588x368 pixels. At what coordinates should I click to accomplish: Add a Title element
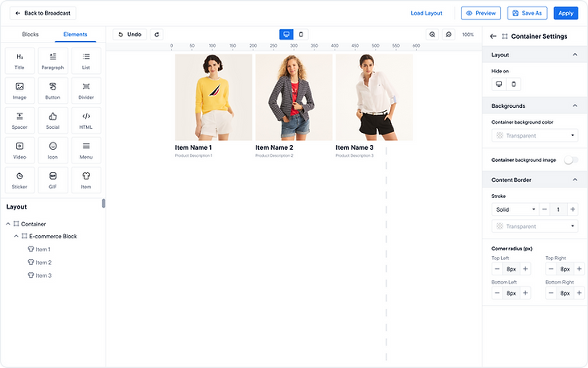click(x=19, y=60)
